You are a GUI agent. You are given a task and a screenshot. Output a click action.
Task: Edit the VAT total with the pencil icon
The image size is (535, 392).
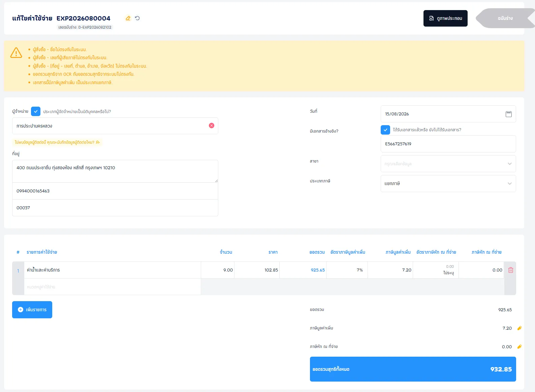(x=520, y=328)
